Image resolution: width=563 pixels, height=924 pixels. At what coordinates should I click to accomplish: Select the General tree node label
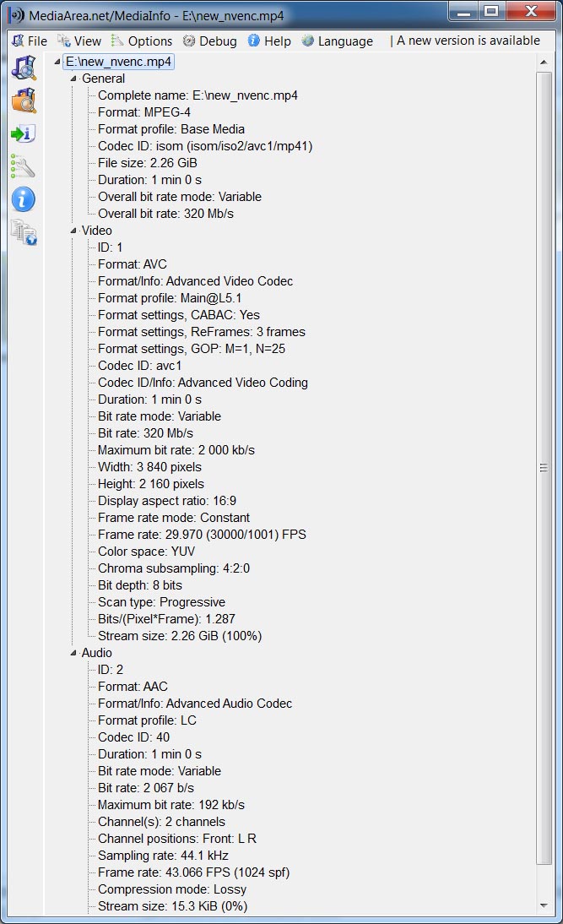[103, 79]
